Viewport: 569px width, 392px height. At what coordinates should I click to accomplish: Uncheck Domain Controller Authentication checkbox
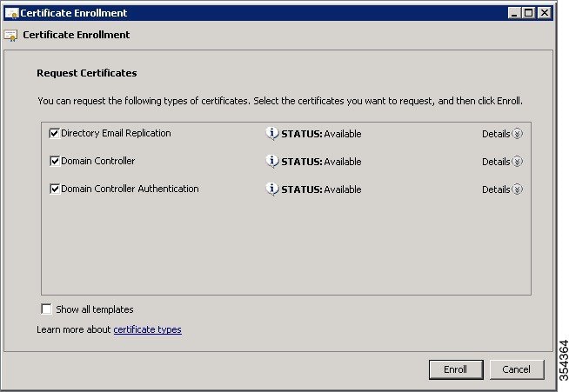55,189
